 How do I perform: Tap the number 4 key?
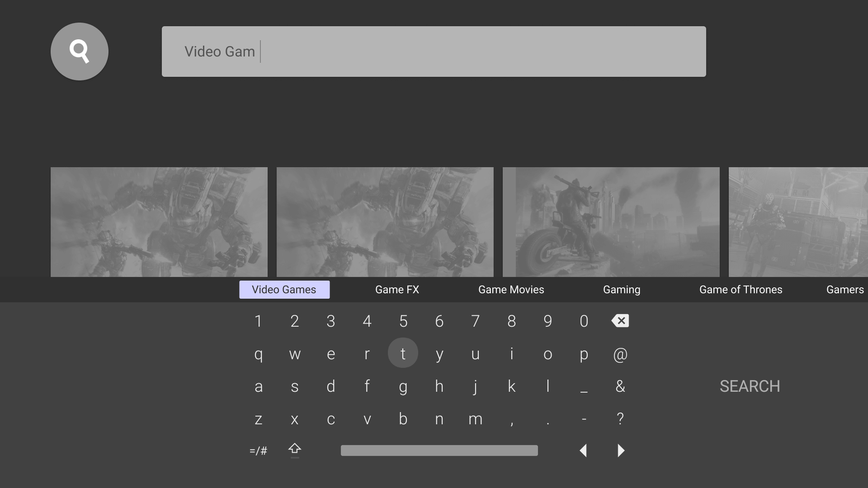367,321
